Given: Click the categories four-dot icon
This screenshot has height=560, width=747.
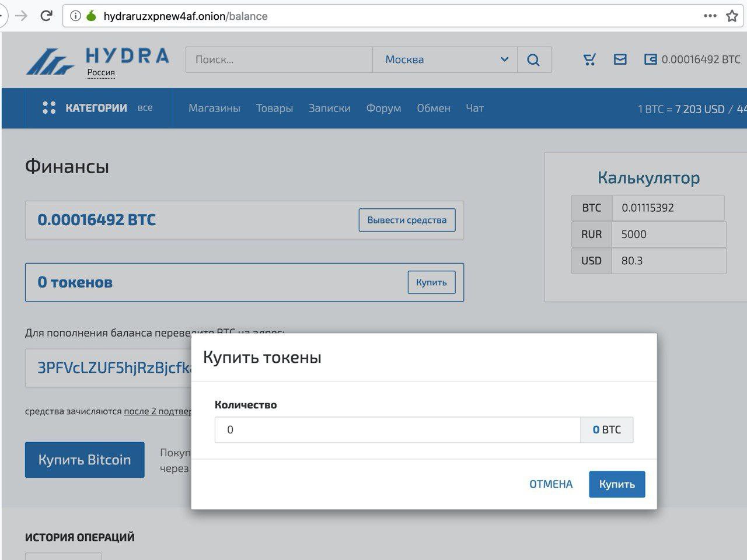Looking at the screenshot, I should pyautogui.click(x=49, y=108).
